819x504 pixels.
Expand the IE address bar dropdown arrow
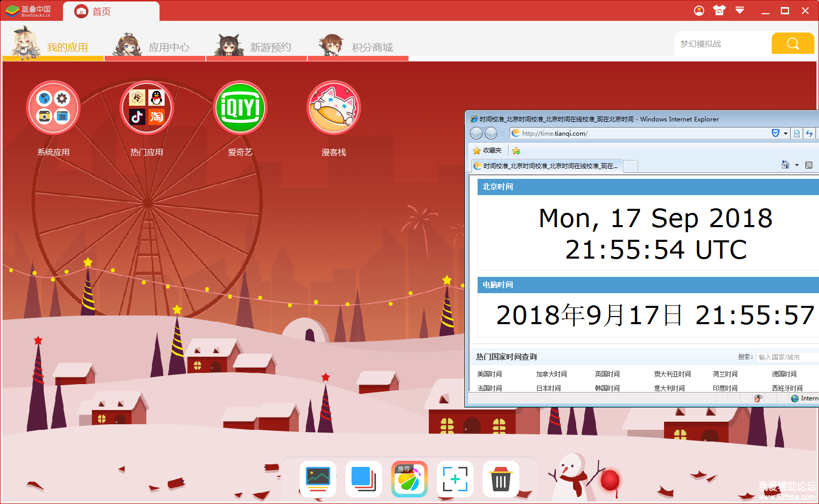785,134
